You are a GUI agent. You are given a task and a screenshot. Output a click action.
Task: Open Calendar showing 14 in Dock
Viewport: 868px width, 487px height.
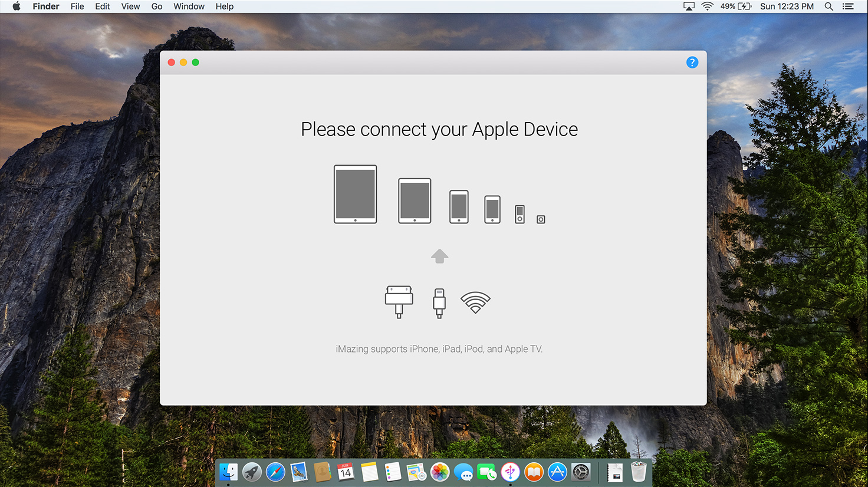(346, 472)
